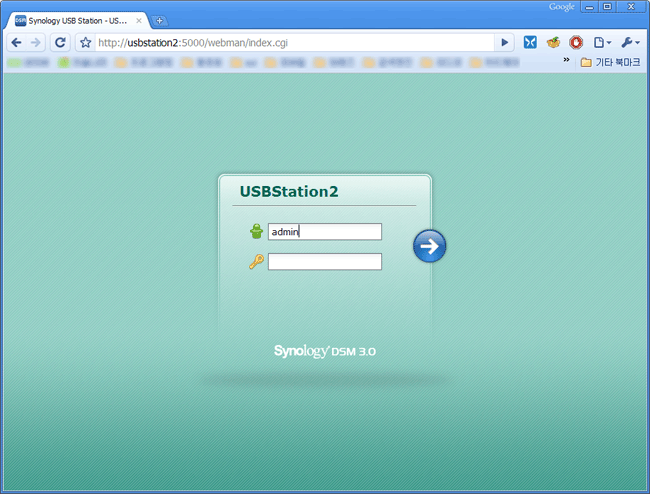Maximize the browser window
The height and width of the screenshot is (494, 650).
click(x=607, y=7)
